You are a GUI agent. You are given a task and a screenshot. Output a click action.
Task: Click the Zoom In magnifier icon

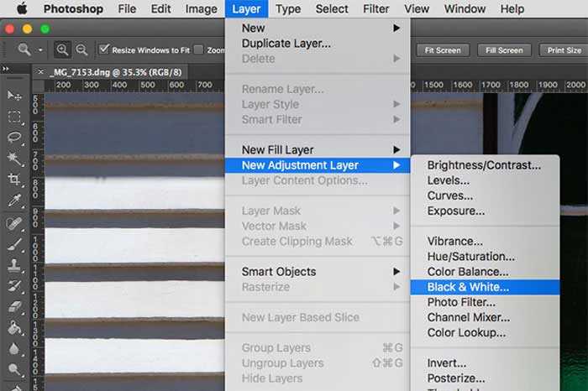pos(62,50)
